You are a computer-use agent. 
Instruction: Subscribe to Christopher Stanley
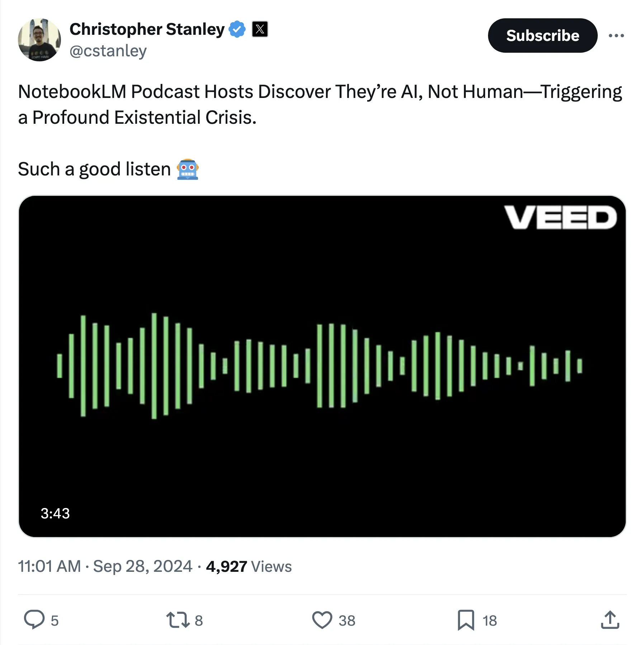pyautogui.click(x=542, y=36)
